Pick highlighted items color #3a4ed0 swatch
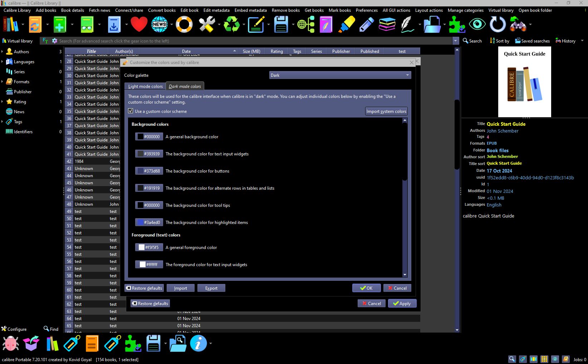Screen dimensions: 588x364 coord(149,222)
